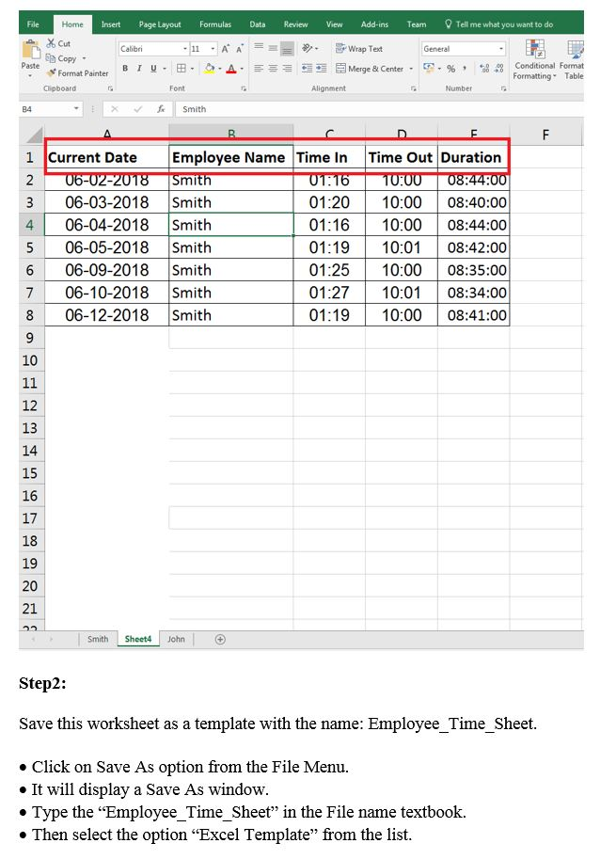This screenshot has height=859, width=616.
Task: Open Clipboard group dialog launcher
Action: [x=110, y=88]
